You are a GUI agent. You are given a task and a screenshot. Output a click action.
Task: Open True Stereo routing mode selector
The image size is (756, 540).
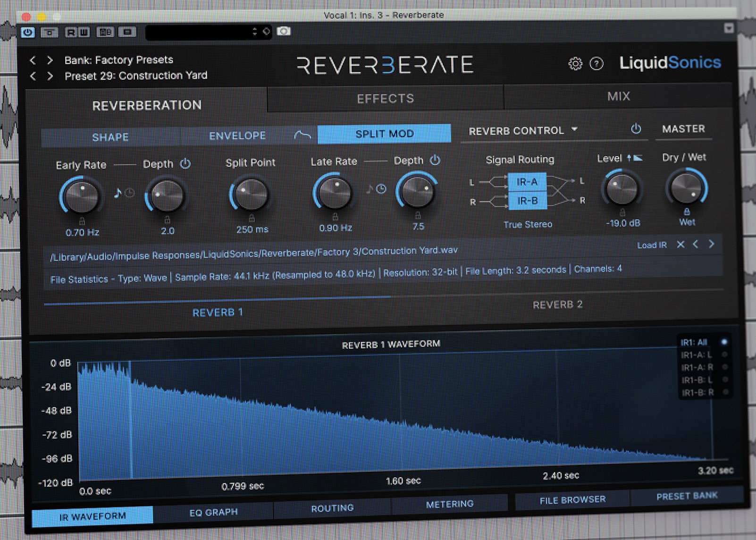click(528, 224)
